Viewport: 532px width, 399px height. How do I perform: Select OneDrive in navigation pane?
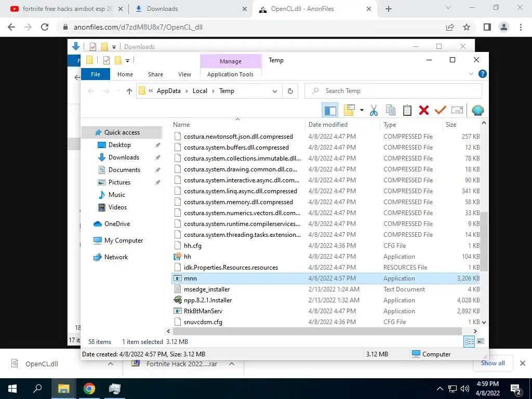117,223
